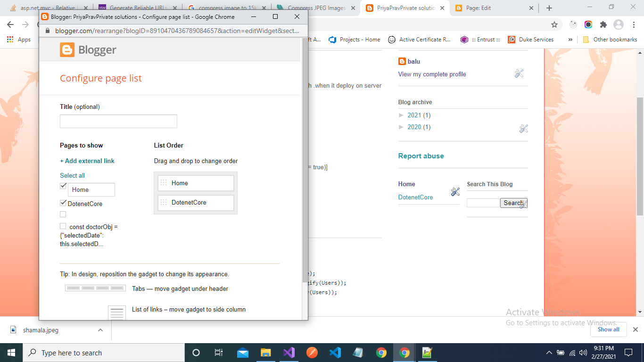This screenshot has height=362, width=644.
Task: Click the Add external link option
Action: click(87, 161)
